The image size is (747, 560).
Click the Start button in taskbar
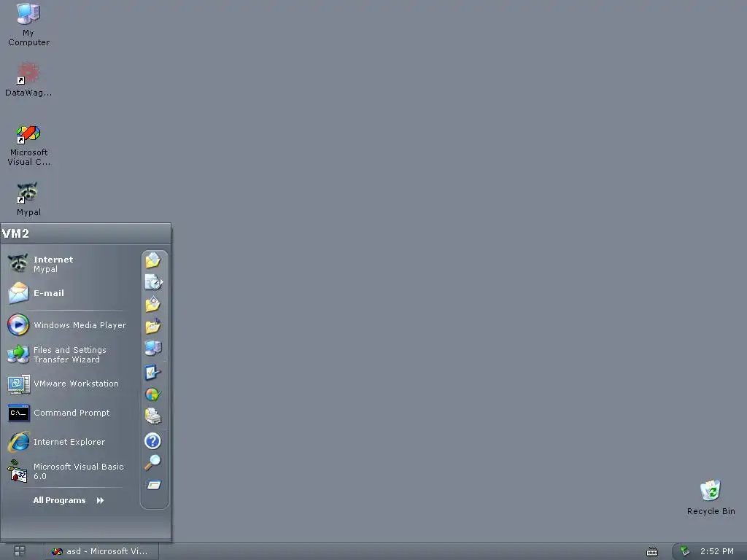coord(20,551)
